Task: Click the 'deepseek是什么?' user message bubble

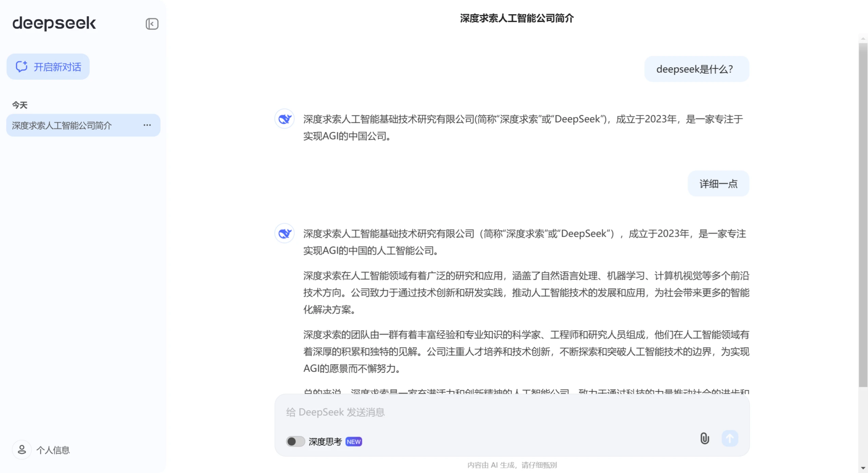Action: click(696, 69)
